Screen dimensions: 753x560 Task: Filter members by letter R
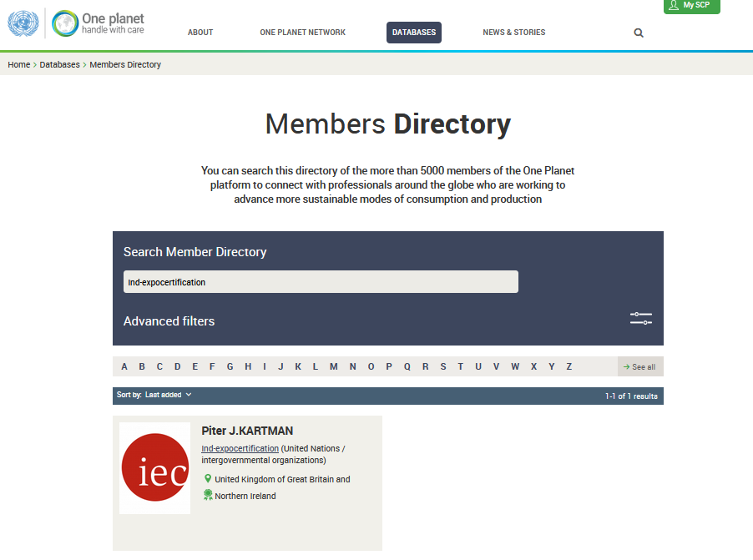pyautogui.click(x=426, y=366)
